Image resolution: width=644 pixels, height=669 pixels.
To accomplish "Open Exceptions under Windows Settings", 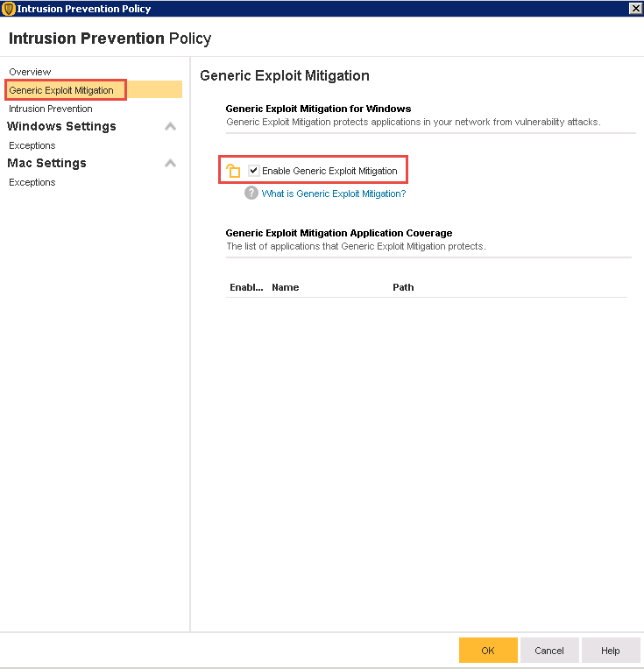I will tap(32, 145).
